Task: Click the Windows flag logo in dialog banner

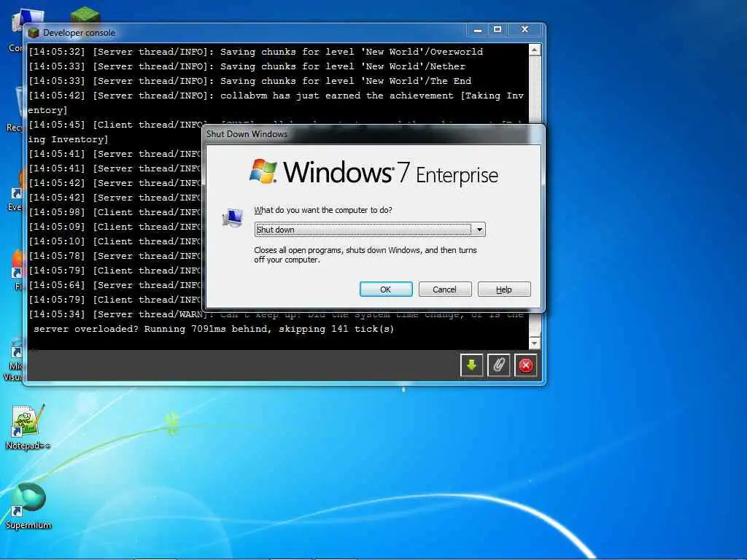Action: pyautogui.click(x=263, y=171)
